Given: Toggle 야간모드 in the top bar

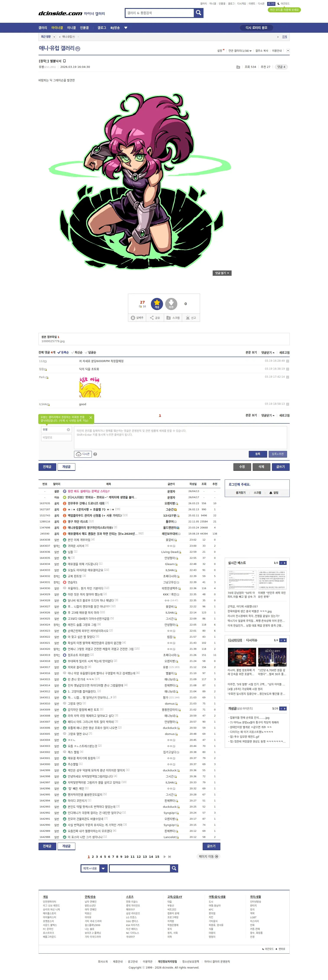Looking at the screenshot, I should coord(284,4).
